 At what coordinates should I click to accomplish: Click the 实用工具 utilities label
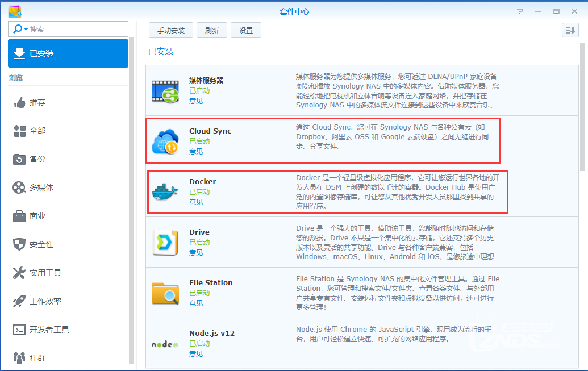[x=45, y=273]
